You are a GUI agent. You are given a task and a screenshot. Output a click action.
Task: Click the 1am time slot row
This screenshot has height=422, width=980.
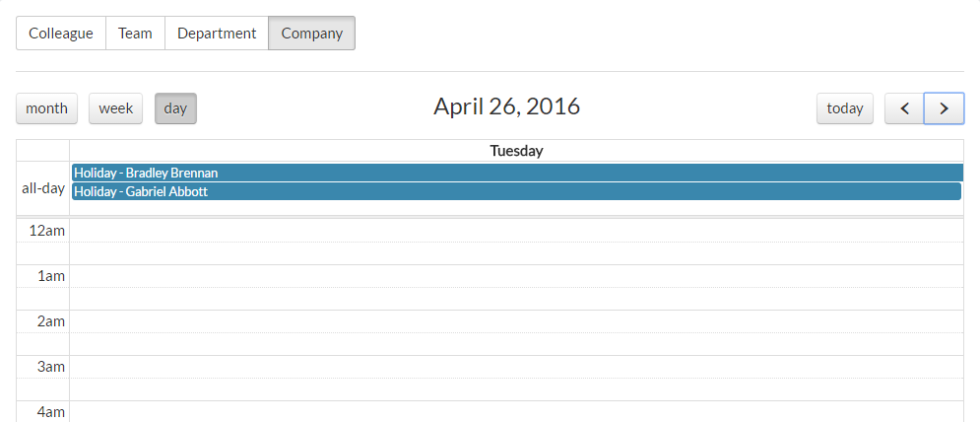(x=516, y=276)
